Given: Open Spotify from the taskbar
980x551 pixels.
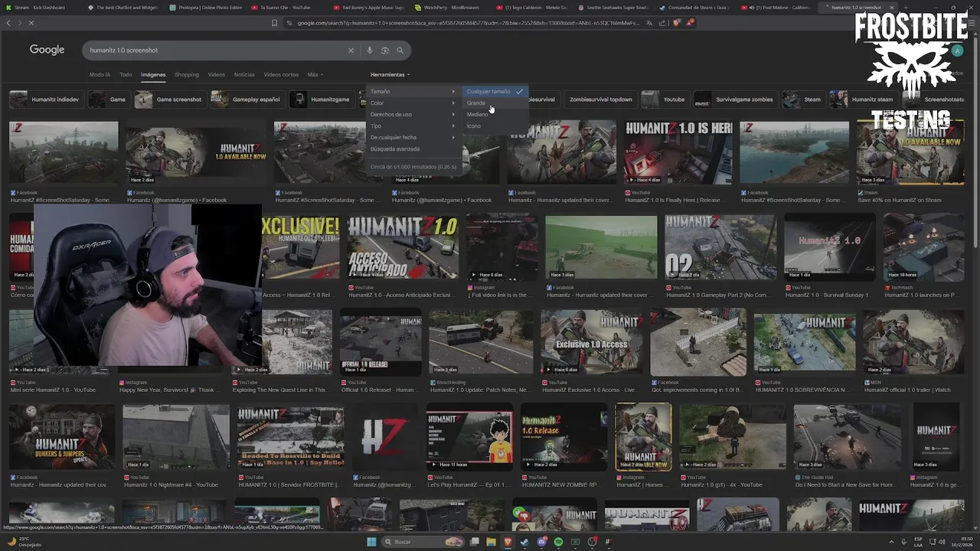Looking at the screenshot, I should [558, 542].
